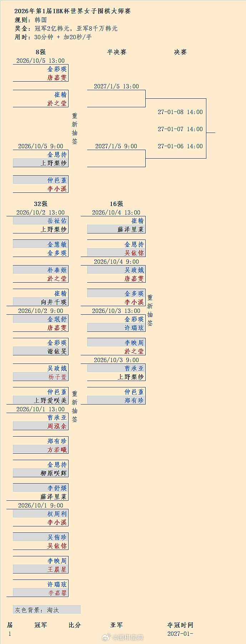This screenshot has width=246, height=644.
Task: Click the date 2026/10/1 9:00
Action: [41, 505]
